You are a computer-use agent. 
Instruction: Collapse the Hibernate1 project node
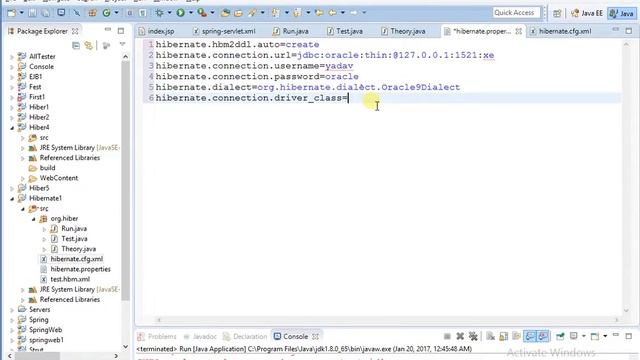[12, 199]
